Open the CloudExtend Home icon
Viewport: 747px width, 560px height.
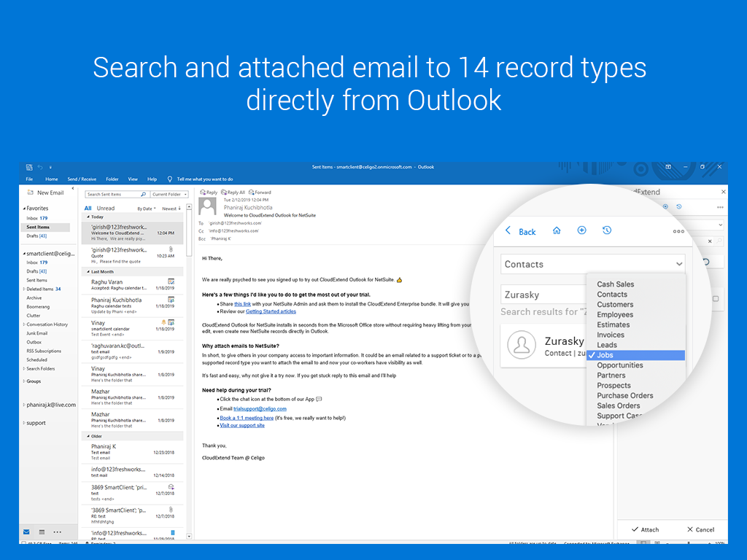click(x=557, y=230)
